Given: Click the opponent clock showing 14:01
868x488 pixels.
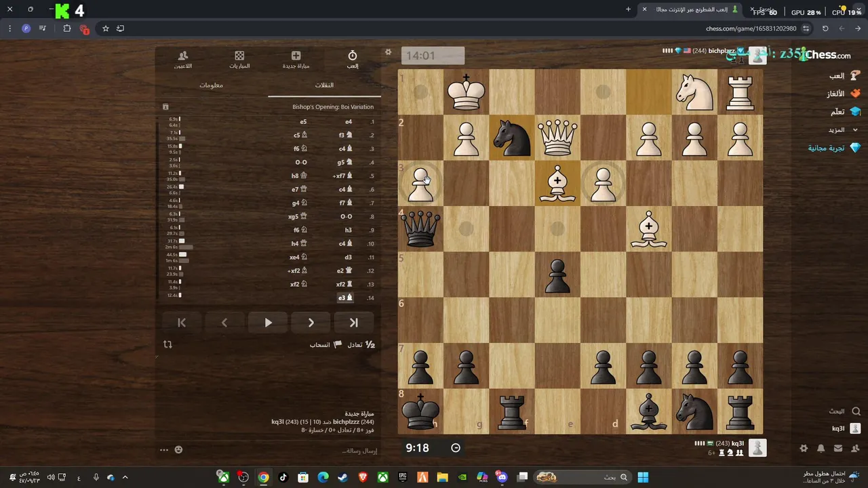Looking at the screenshot, I should pyautogui.click(x=433, y=56).
